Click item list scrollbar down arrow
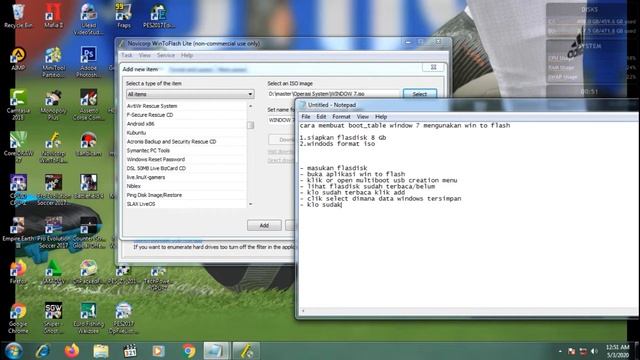The width and height of the screenshot is (640, 360). pyautogui.click(x=250, y=204)
